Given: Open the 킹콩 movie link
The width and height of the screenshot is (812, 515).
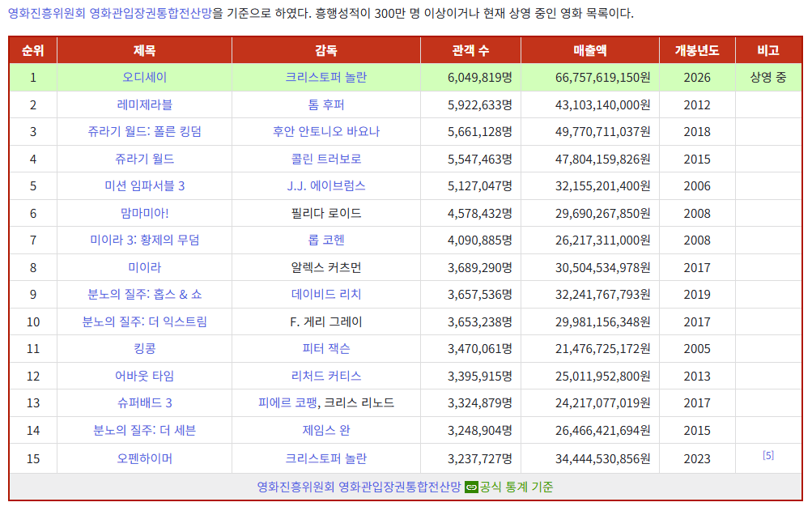Looking at the screenshot, I should pyautogui.click(x=144, y=349).
